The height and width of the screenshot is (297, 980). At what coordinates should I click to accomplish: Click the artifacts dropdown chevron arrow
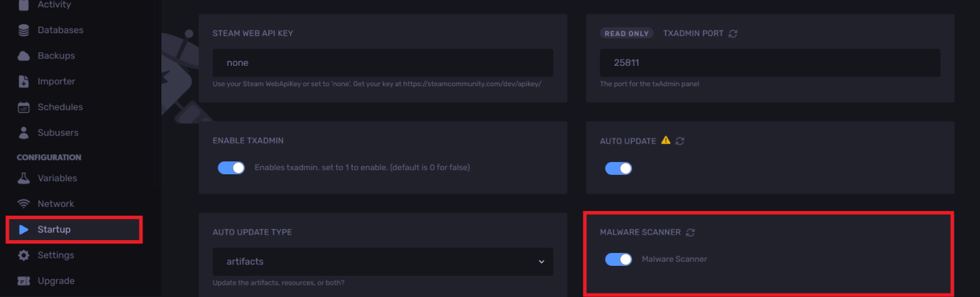click(541, 262)
